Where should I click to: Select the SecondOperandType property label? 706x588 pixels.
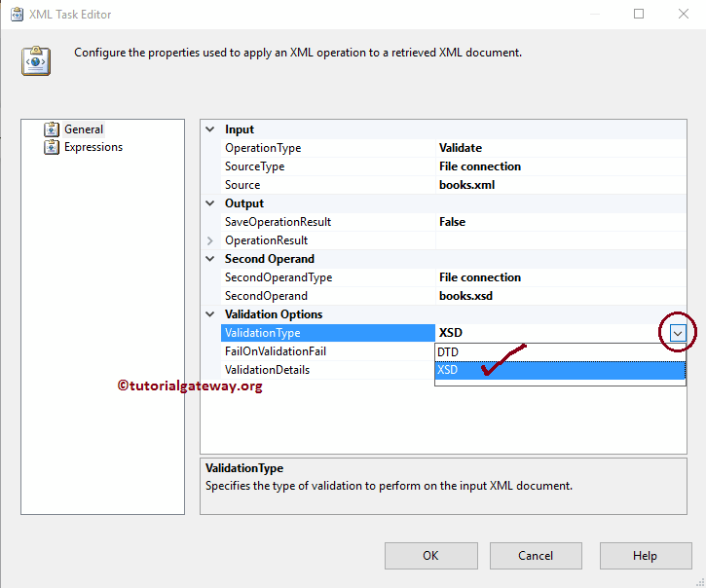[279, 277]
